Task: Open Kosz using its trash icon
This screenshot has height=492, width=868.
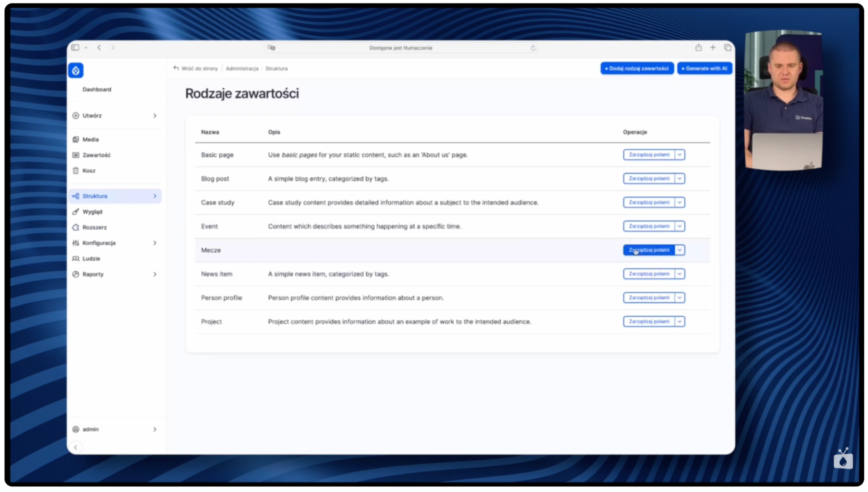Action: [x=76, y=171]
